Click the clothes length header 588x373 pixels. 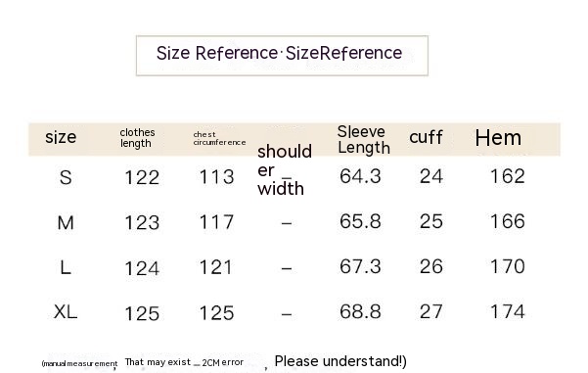point(137,138)
